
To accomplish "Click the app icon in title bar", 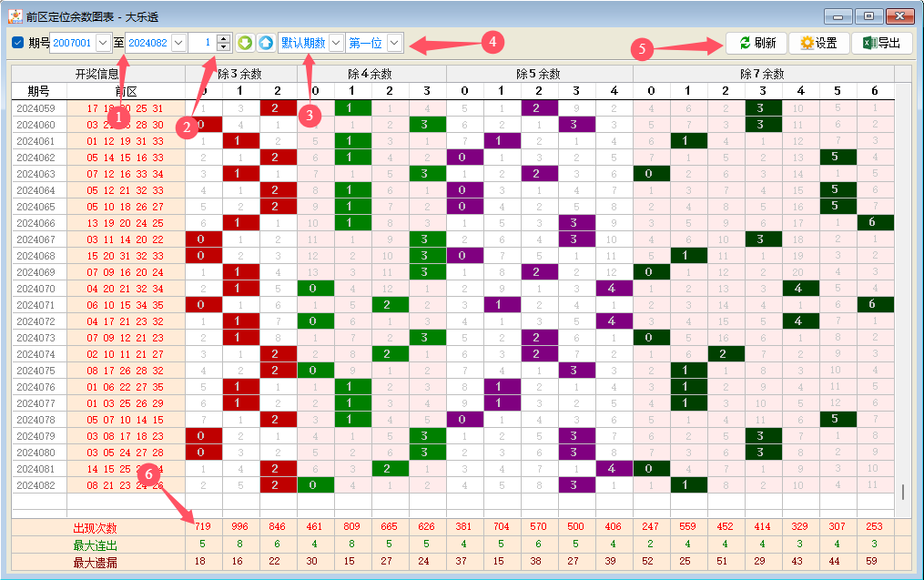I will pos(15,15).
